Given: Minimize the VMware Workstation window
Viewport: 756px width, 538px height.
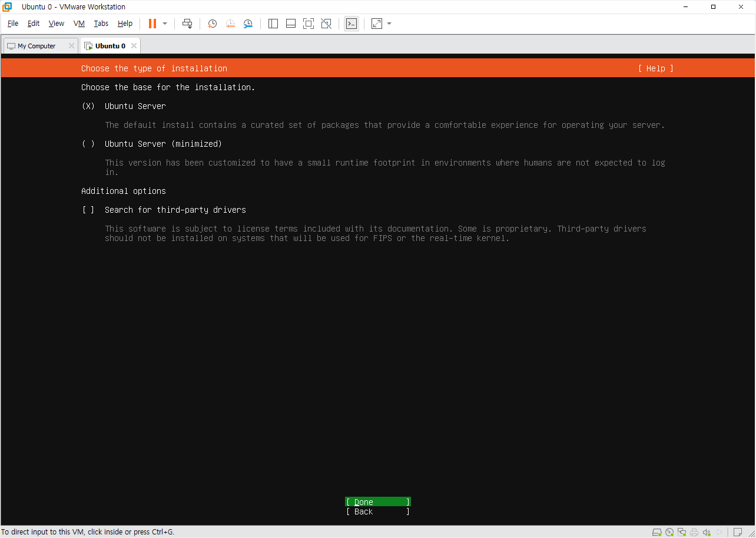Looking at the screenshot, I should pyautogui.click(x=686, y=7).
